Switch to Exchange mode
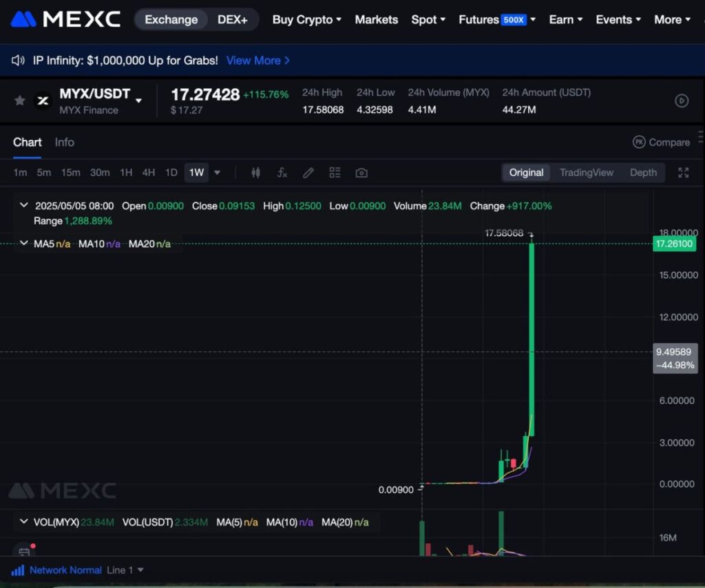Screen dimensions: 705x588 pos(171,20)
